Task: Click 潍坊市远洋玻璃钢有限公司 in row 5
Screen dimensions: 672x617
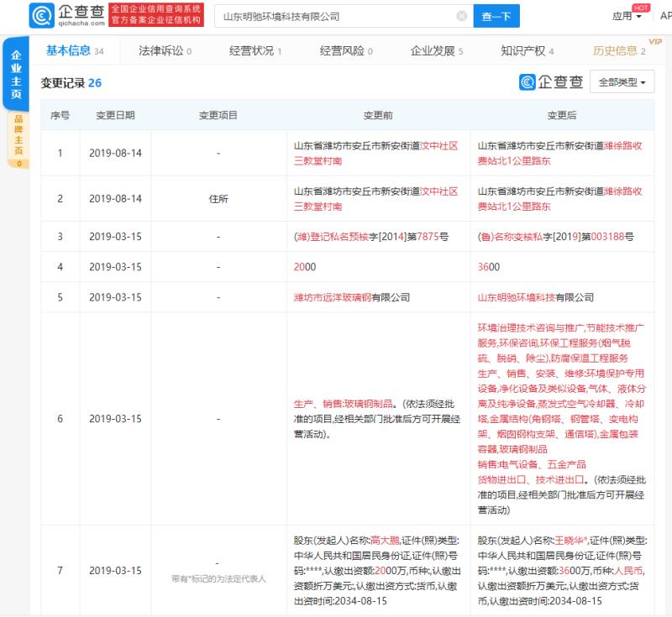Action: (x=352, y=297)
